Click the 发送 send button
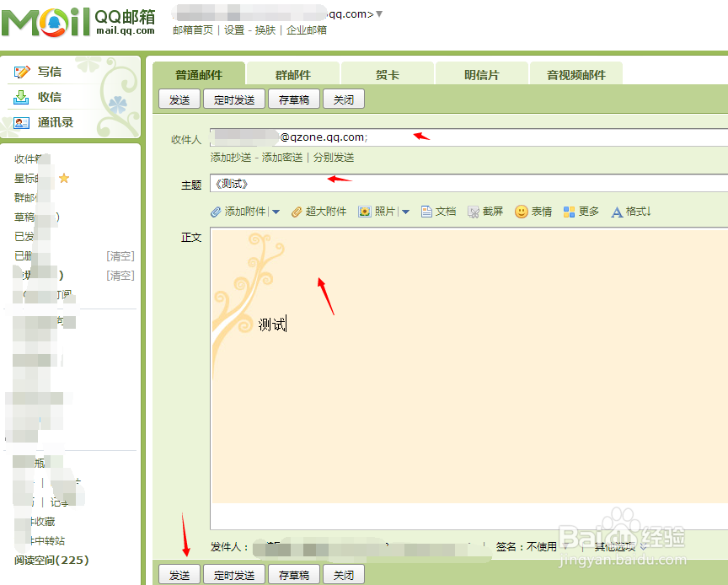 click(x=179, y=99)
